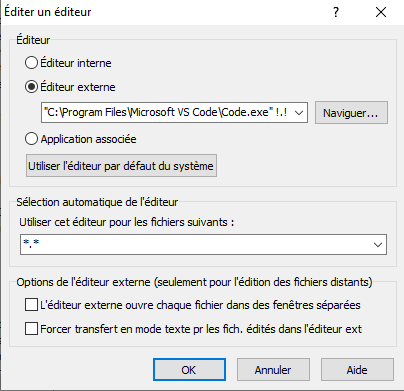Confirm with the OK button
404x391 pixels.
pos(189,370)
